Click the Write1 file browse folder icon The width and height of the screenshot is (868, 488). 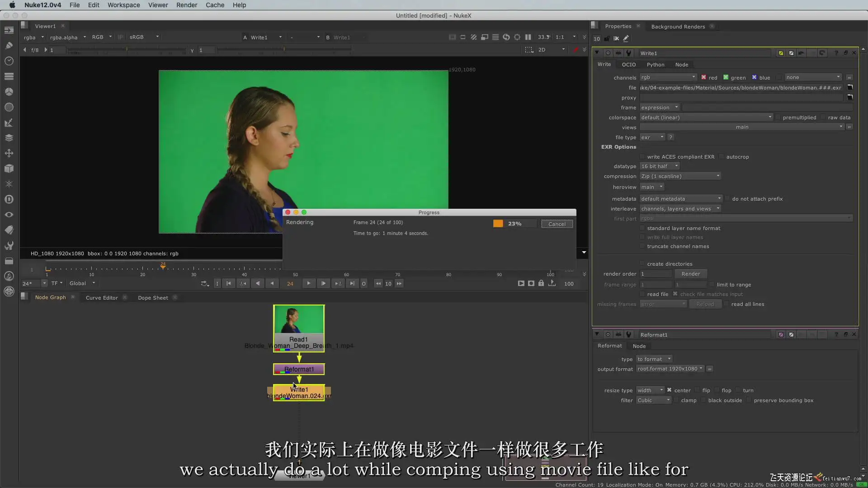850,88
